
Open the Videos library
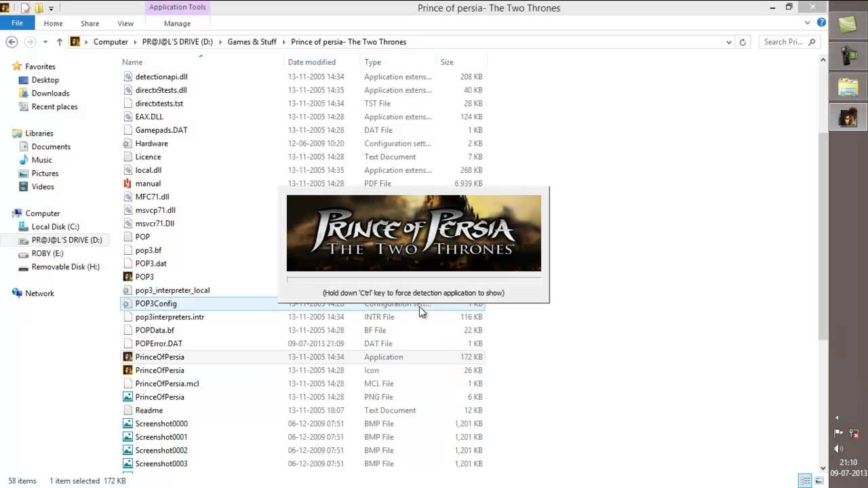click(43, 186)
